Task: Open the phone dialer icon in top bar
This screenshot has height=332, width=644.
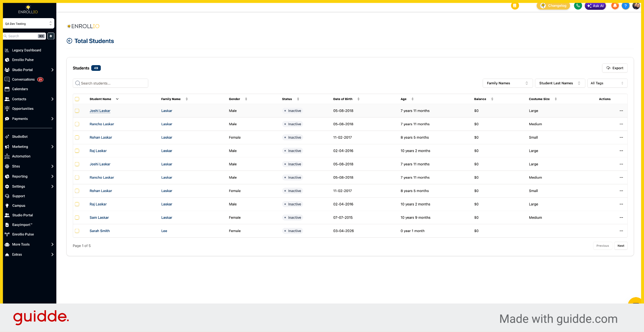Action: [578, 6]
